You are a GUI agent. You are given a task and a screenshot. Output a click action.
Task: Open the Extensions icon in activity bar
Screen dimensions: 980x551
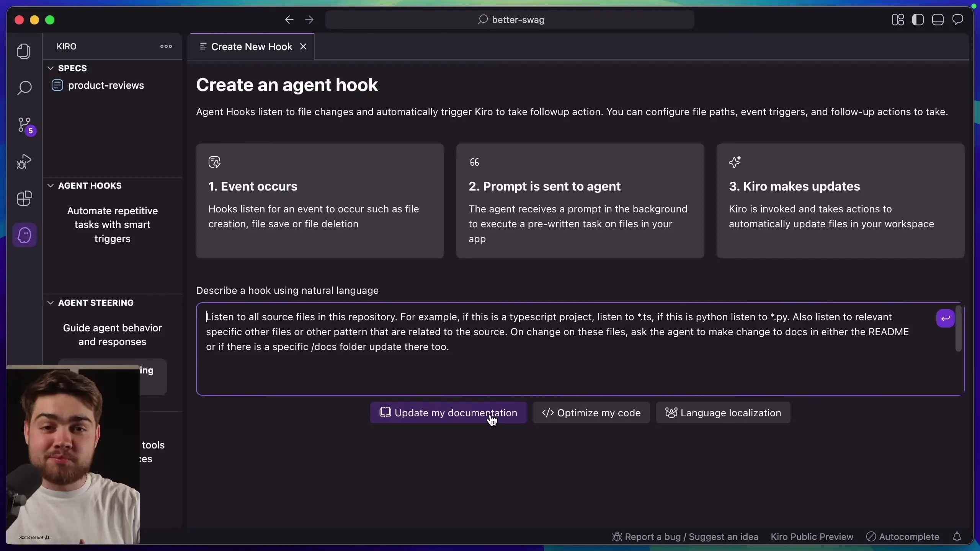tap(24, 198)
